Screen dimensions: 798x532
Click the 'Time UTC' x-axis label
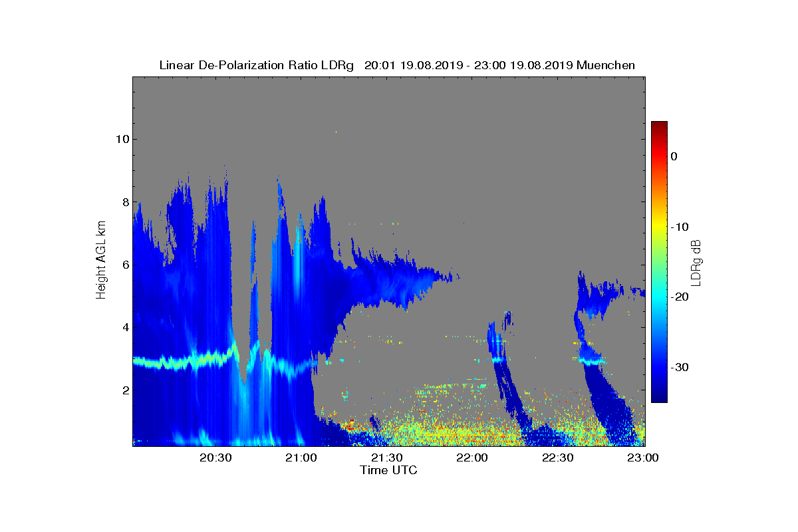[388, 470]
